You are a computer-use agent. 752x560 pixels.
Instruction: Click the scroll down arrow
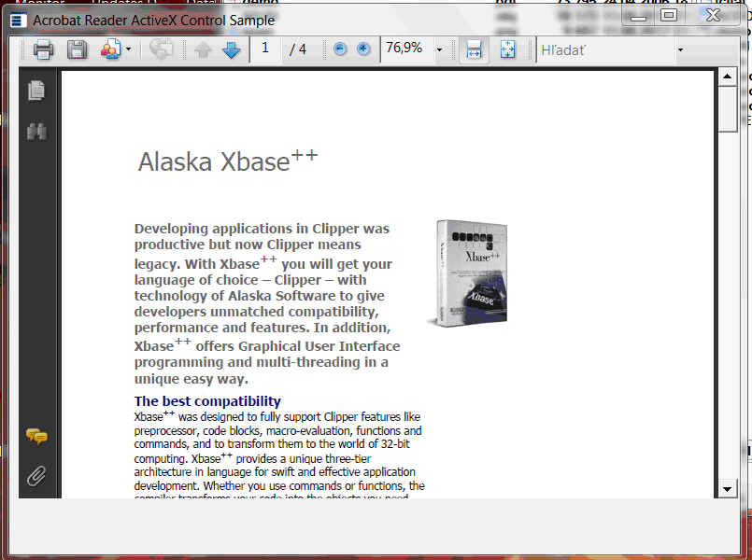(x=728, y=489)
